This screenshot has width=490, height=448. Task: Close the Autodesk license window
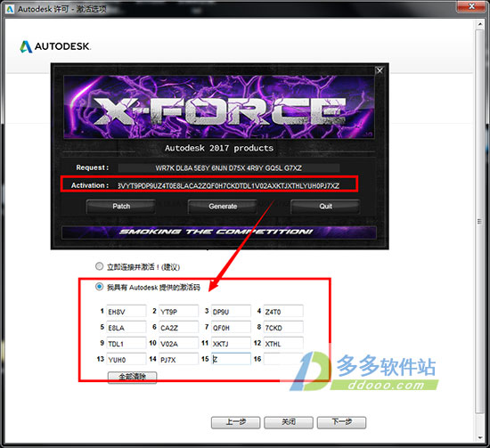click(x=471, y=6)
